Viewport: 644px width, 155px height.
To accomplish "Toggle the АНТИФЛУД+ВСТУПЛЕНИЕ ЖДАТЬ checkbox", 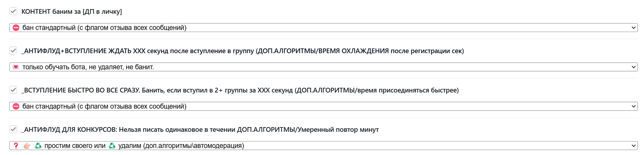I will tap(13, 51).
